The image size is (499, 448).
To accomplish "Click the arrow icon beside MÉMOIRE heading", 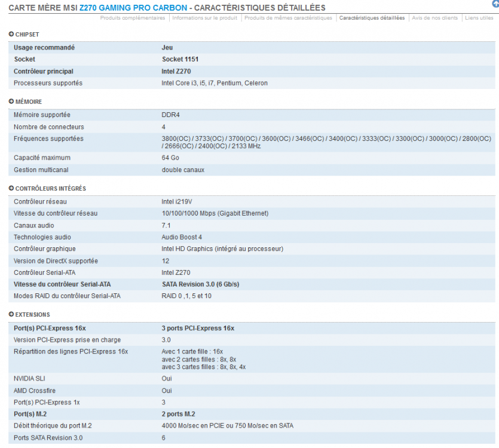I will point(11,102).
